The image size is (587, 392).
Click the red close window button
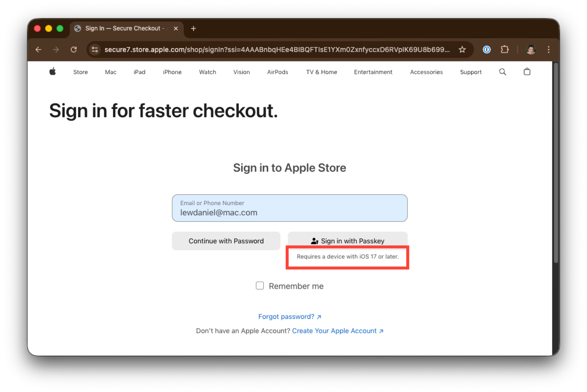37,28
